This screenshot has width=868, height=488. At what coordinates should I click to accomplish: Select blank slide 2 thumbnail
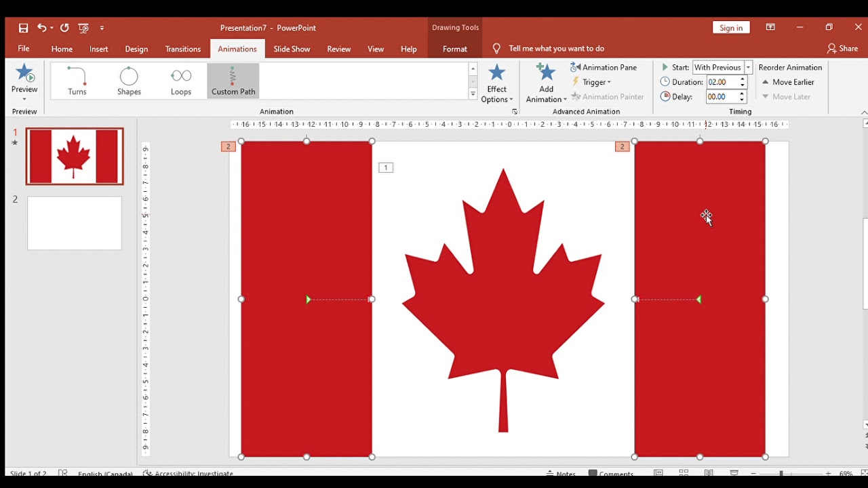coord(75,224)
